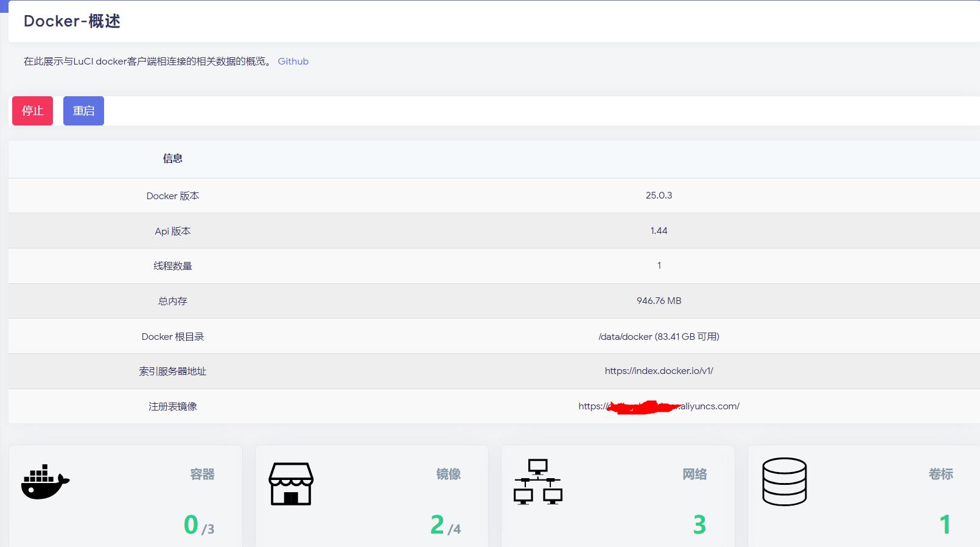Select the /data/docker root directory value
This screenshot has width=980, height=547.
659,336
